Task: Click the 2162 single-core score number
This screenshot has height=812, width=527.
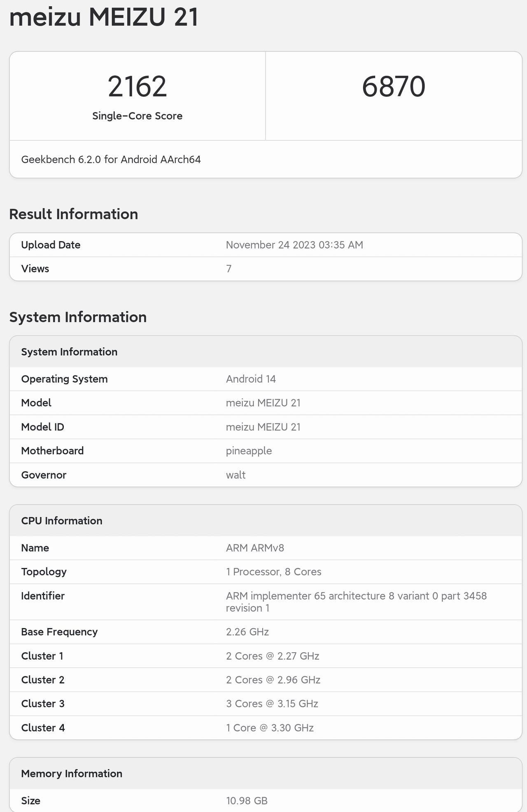Action: click(137, 86)
